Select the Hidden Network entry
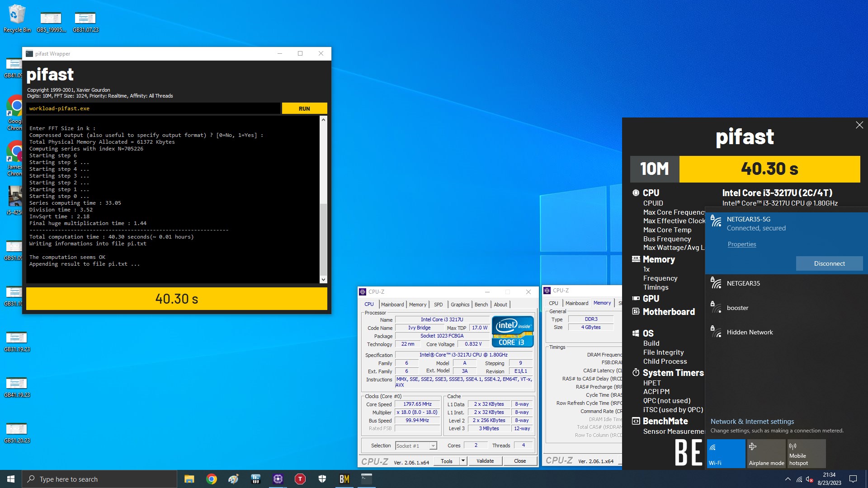The height and width of the screenshot is (488, 868). pos(786,333)
